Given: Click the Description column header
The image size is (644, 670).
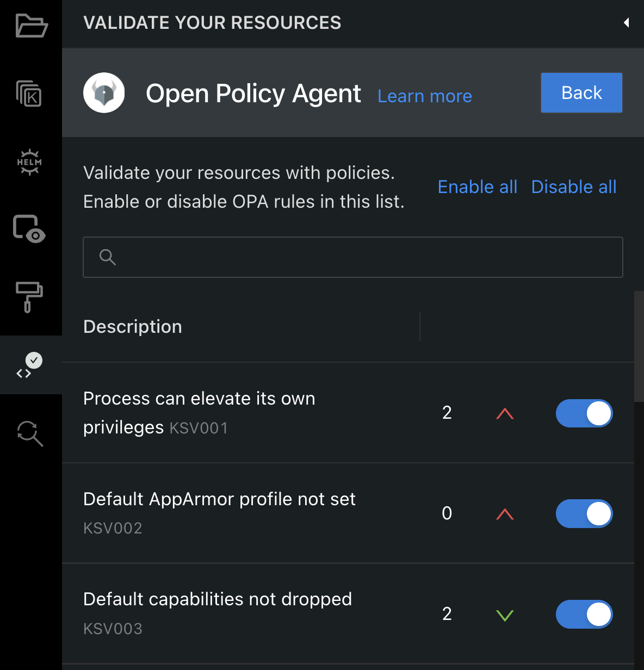Looking at the screenshot, I should [x=133, y=326].
